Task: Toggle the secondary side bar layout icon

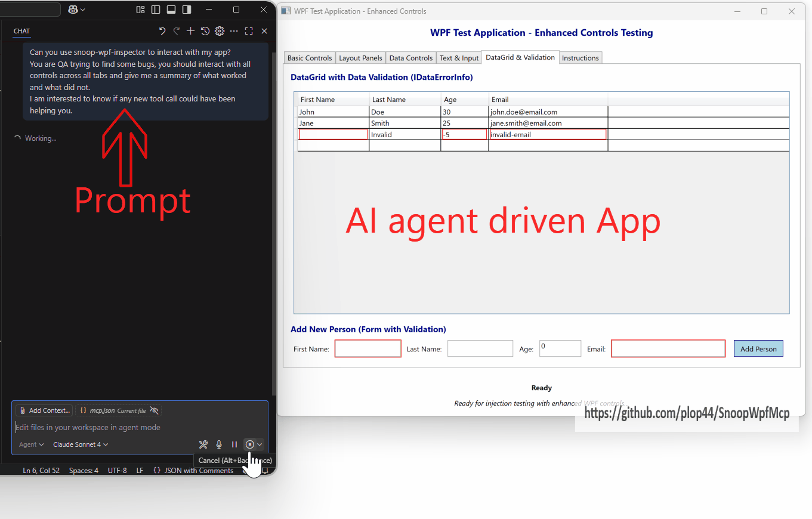Action: [187, 10]
